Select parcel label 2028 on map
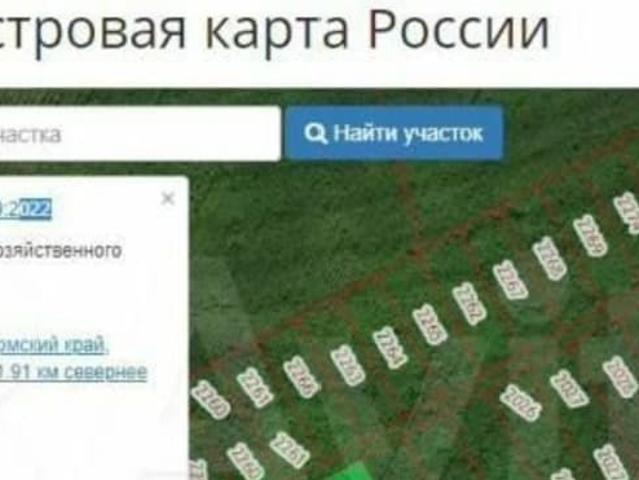 tap(620, 377)
